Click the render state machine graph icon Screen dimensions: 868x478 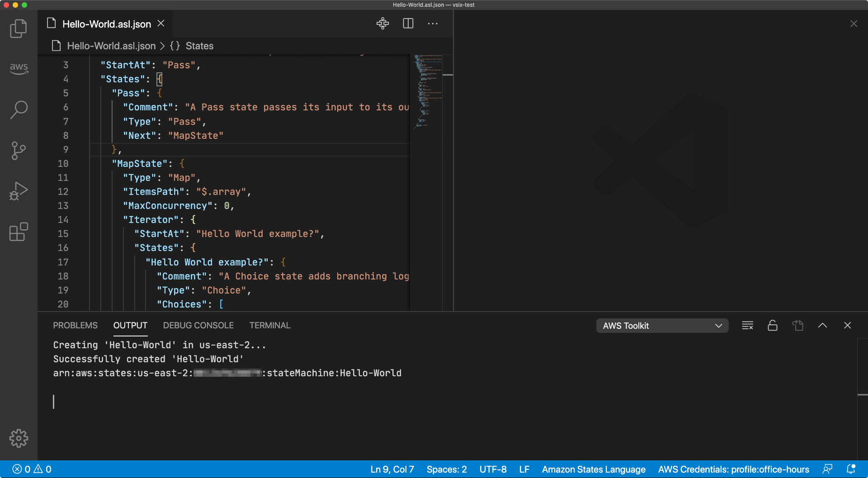[x=382, y=24]
